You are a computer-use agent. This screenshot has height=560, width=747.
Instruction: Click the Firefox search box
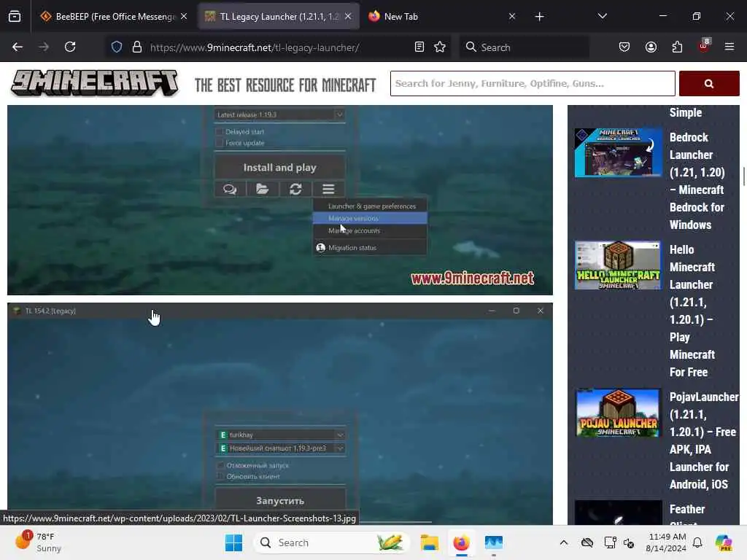[524, 47]
